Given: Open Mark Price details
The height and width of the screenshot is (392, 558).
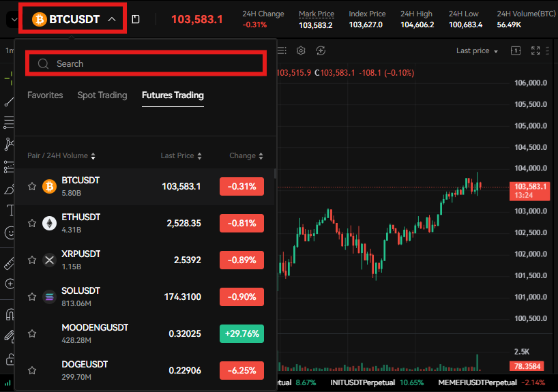Looking at the screenshot, I should coord(316,14).
